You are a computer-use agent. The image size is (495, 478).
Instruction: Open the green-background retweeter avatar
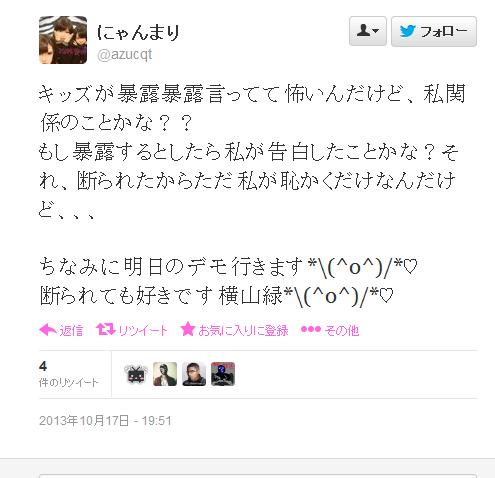[165, 374]
